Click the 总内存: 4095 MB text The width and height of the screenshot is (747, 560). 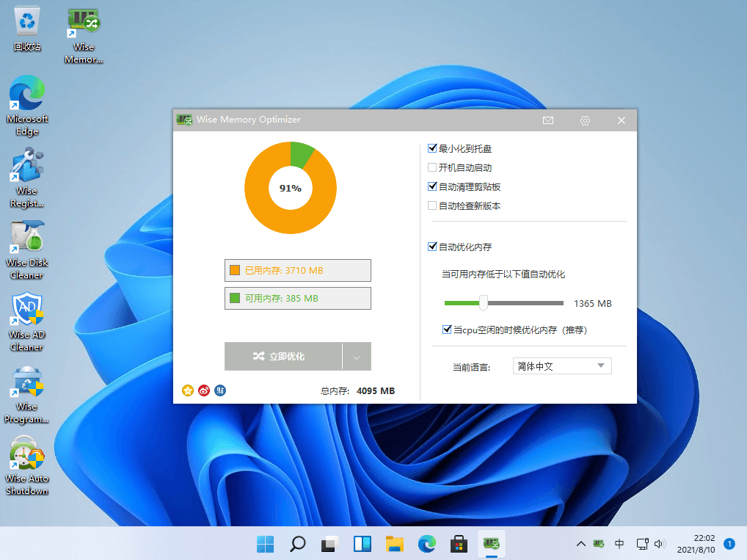click(358, 390)
